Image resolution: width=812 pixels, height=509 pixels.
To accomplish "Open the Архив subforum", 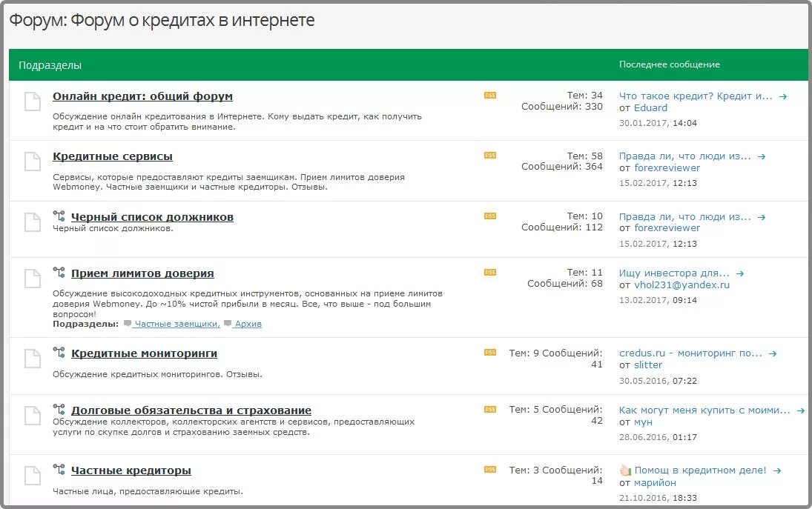I will [x=248, y=324].
